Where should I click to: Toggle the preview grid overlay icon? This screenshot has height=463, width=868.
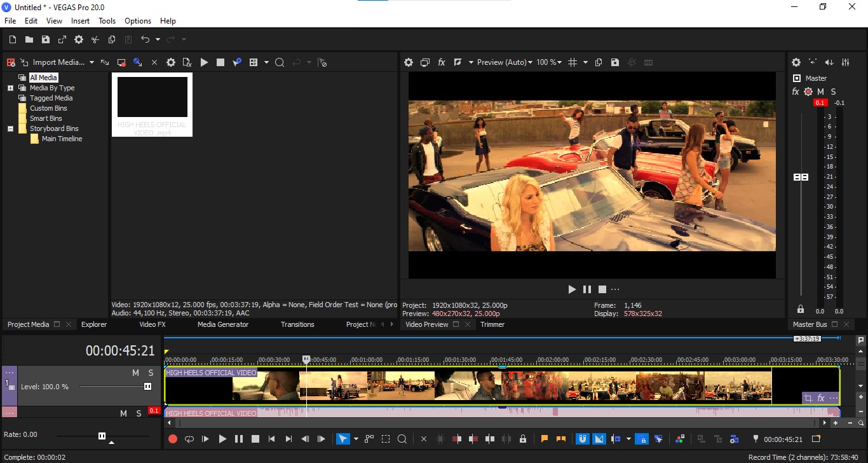pos(573,62)
